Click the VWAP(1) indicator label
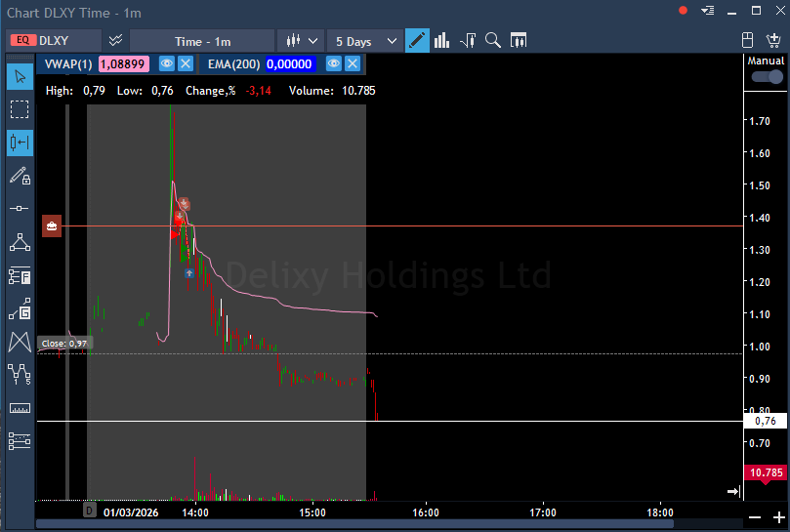Image resolution: width=790 pixels, height=532 pixels. (x=68, y=64)
